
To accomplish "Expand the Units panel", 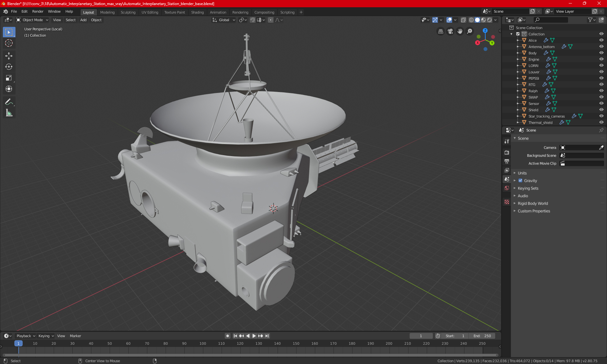I will tap(522, 173).
